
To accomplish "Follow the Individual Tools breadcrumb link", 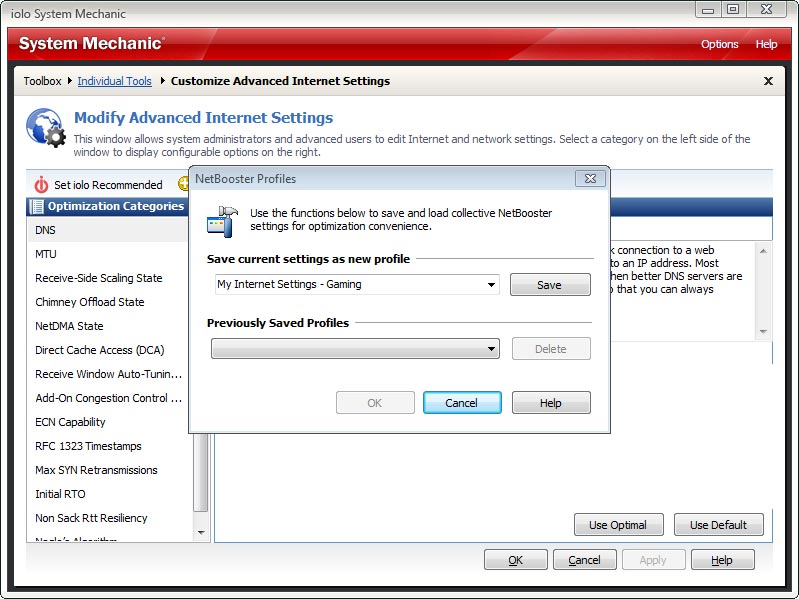I will (114, 81).
